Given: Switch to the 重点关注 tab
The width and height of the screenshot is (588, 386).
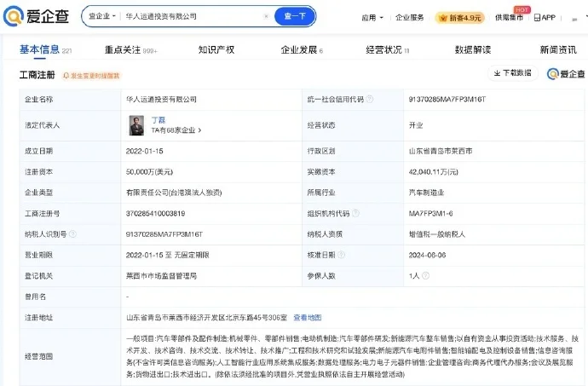Looking at the screenshot, I should point(131,50).
